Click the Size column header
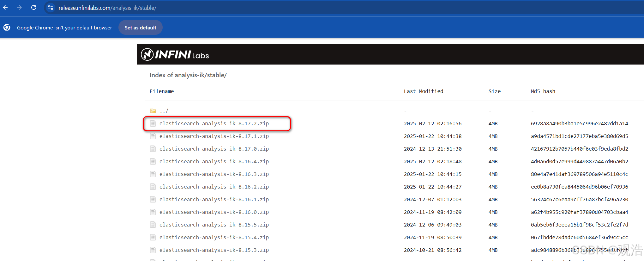 point(495,91)
